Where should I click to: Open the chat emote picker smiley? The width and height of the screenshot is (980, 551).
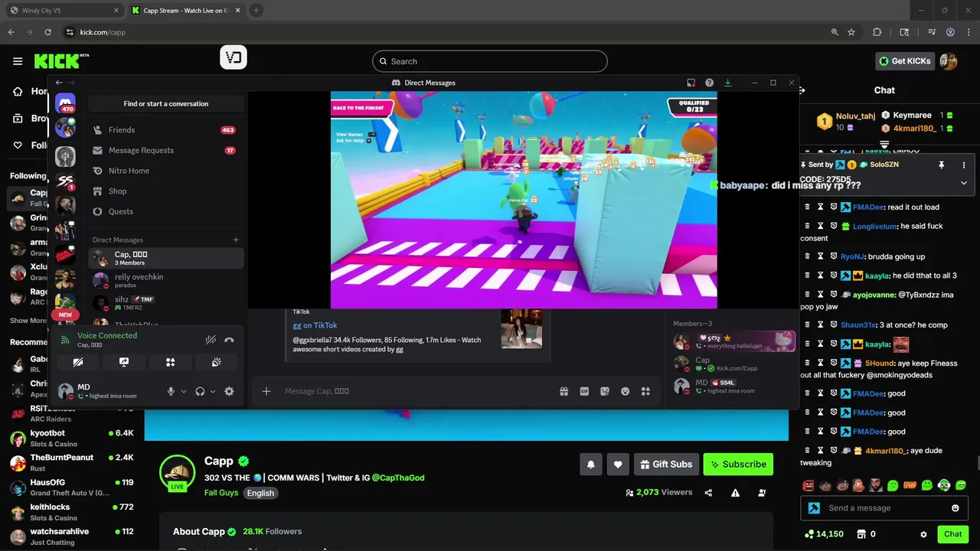955,508
